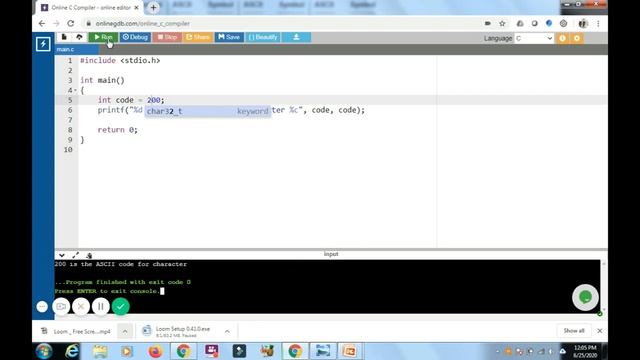The image size is (640, 360).
Task: Place cursor on line 5 code
Action: 131,100
